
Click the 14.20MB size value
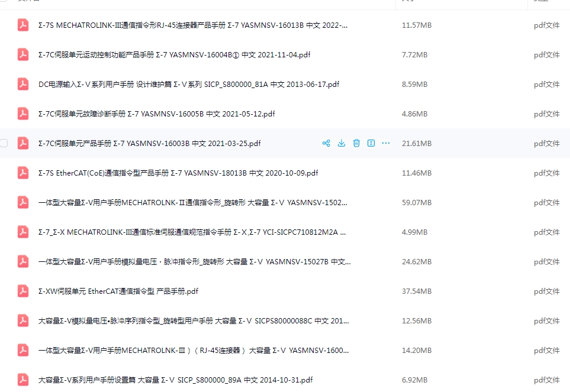pyautogui.click(x=417, y=350)
